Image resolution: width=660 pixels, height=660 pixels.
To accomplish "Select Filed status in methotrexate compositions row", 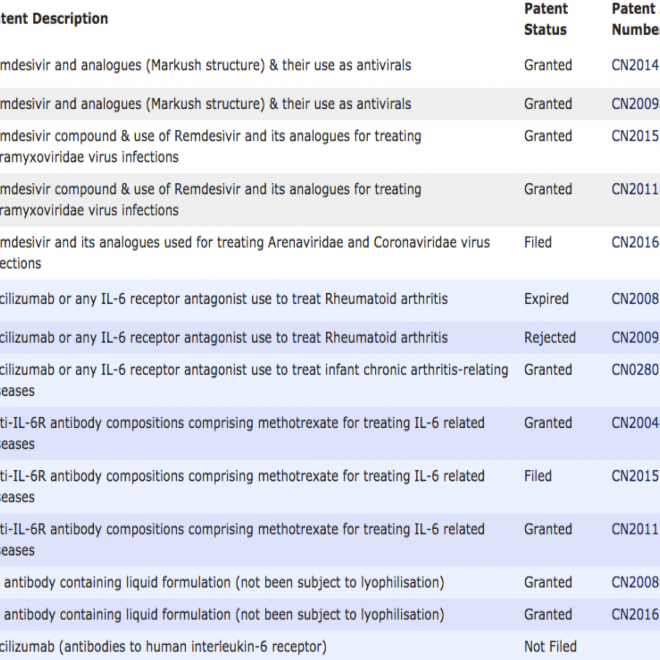I will coord(538,476).
